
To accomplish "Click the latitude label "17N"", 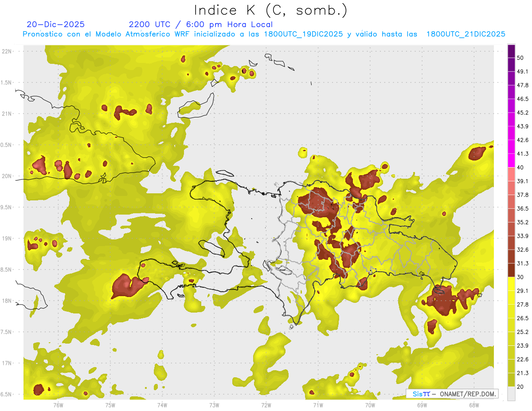I will coord(7,363).
